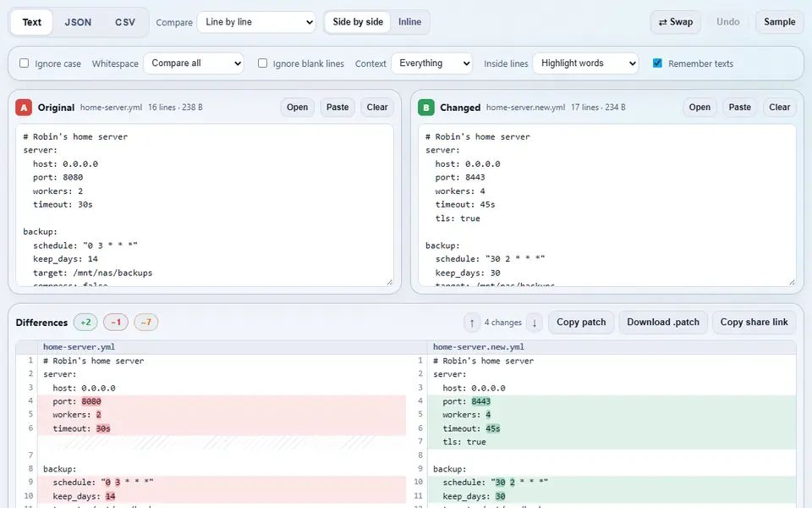
Task: Load the Sample texts
Action: (x=779, y=22)
